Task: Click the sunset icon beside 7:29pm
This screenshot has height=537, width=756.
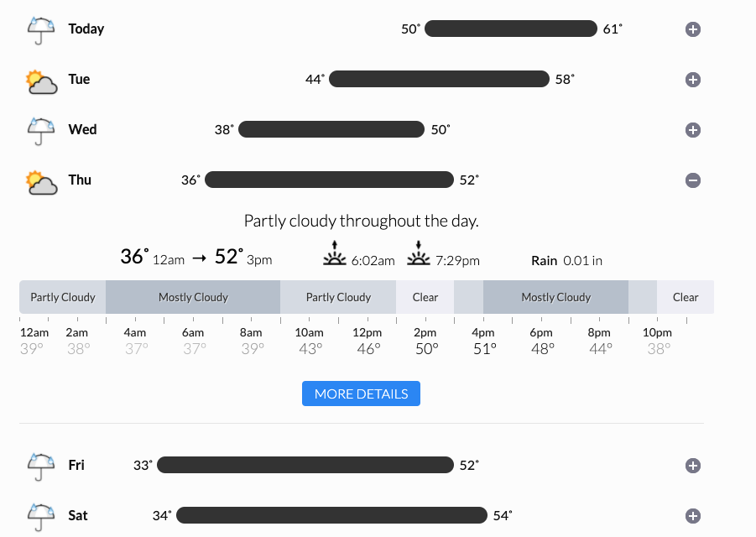Action: 418,253
